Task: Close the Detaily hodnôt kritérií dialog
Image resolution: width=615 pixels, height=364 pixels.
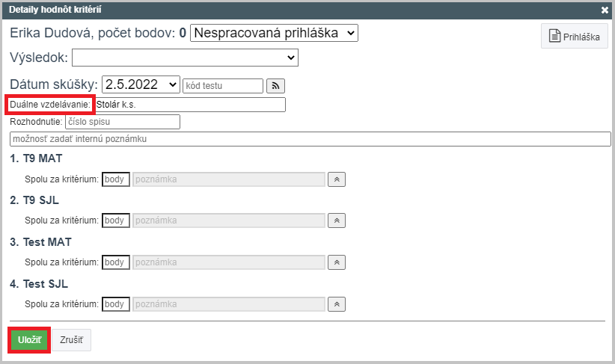Action: point(605,10)
